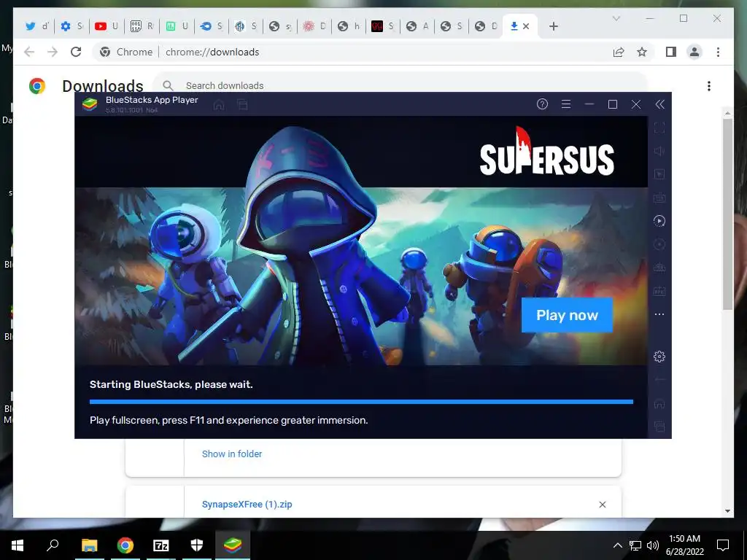Show hidden system tray icons
Image resolution: width=747 pixels, height=560 pixels.
[617, 545]
